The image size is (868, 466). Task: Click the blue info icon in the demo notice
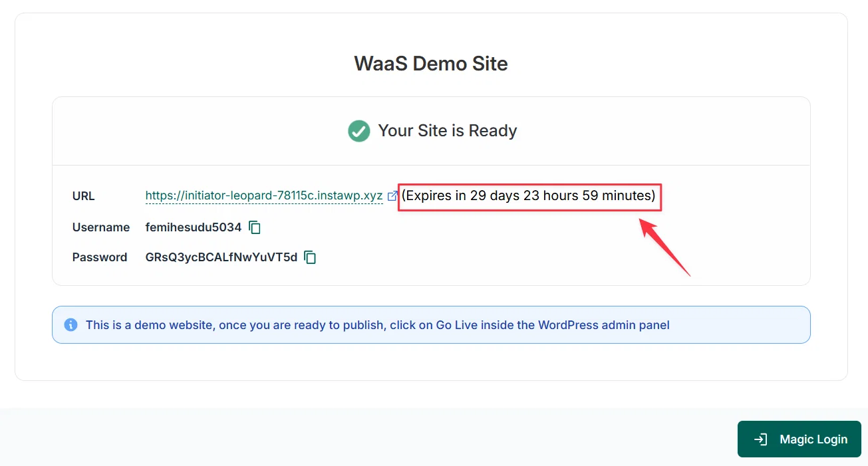coord(71,325)
